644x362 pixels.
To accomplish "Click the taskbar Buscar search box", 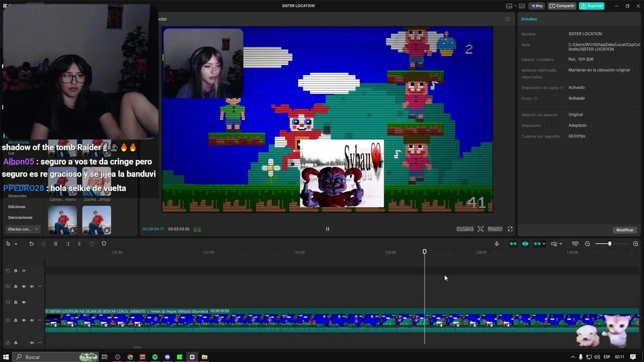I will [x=55, y=357].
